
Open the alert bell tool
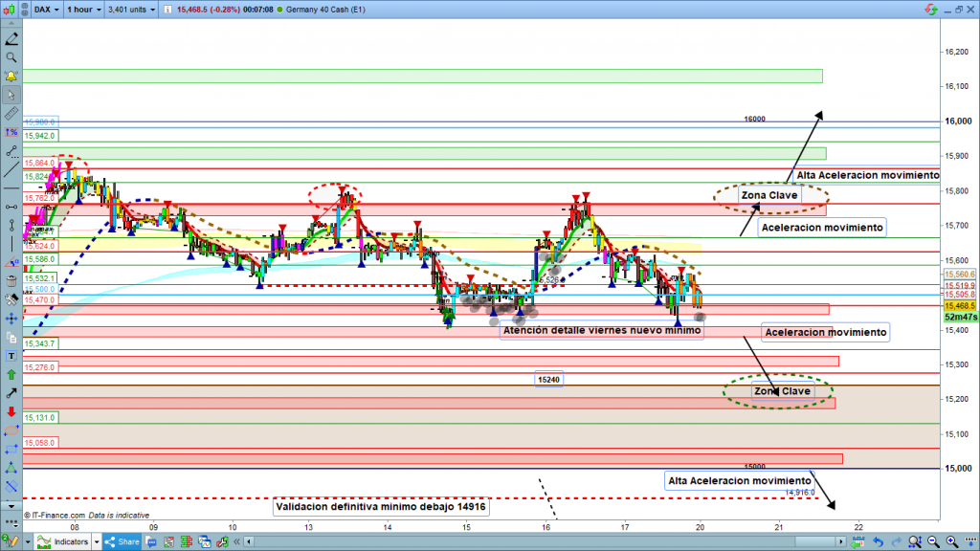tap(11, 76)
